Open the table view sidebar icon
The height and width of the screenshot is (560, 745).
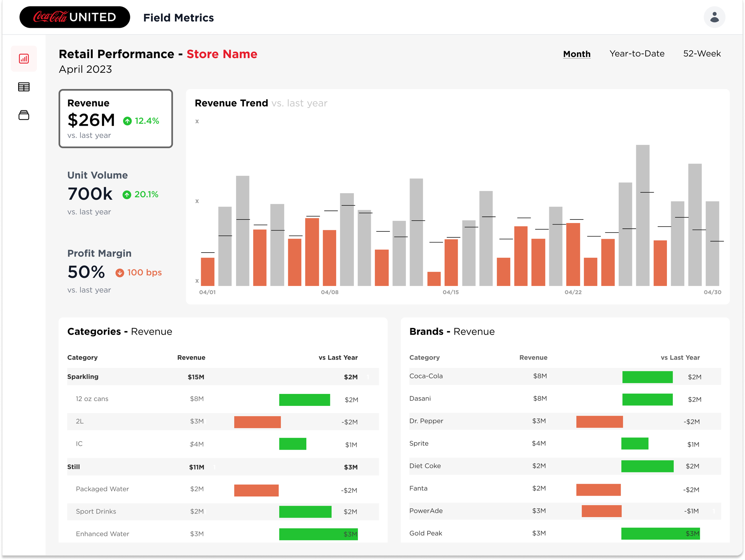(x=24, y=87)
